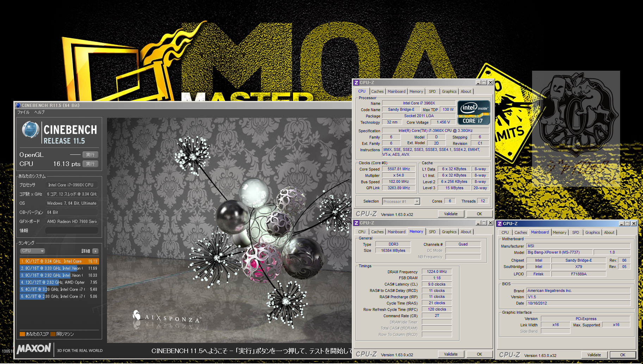Click the DRAM Frequency 1224.0 MHz value
Viewport: 643px width, 364px height.
(x=437, y=272)
